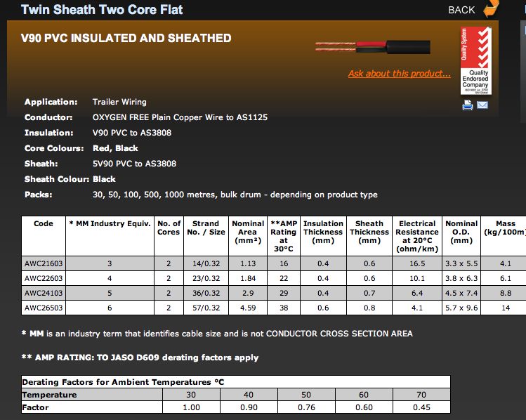Screen dimensions: 526x420
Task: Click the orange back arrow icon
Action: click(x=491, y=8)
